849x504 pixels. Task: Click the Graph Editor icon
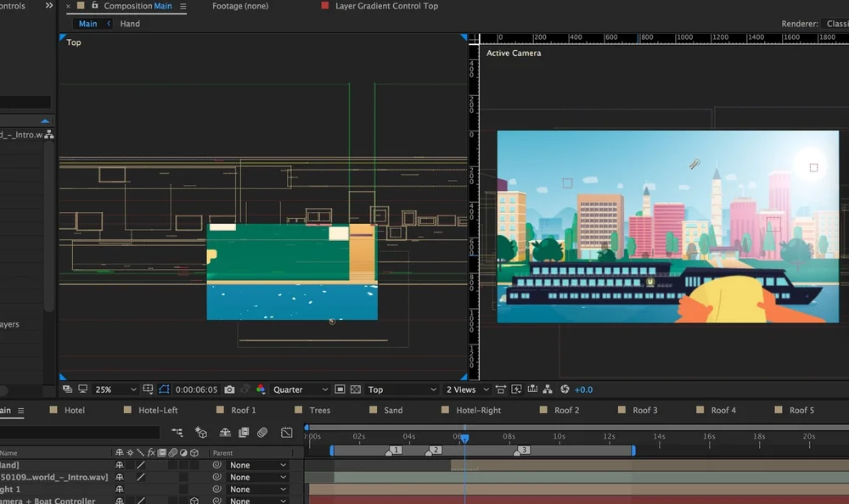coord(286,433)
